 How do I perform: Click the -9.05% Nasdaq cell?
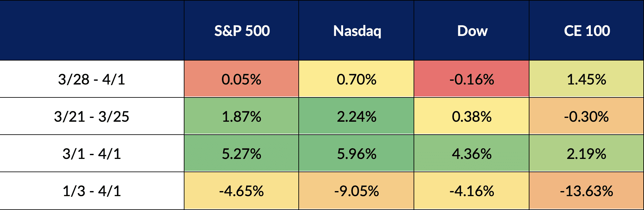[357, 191]
